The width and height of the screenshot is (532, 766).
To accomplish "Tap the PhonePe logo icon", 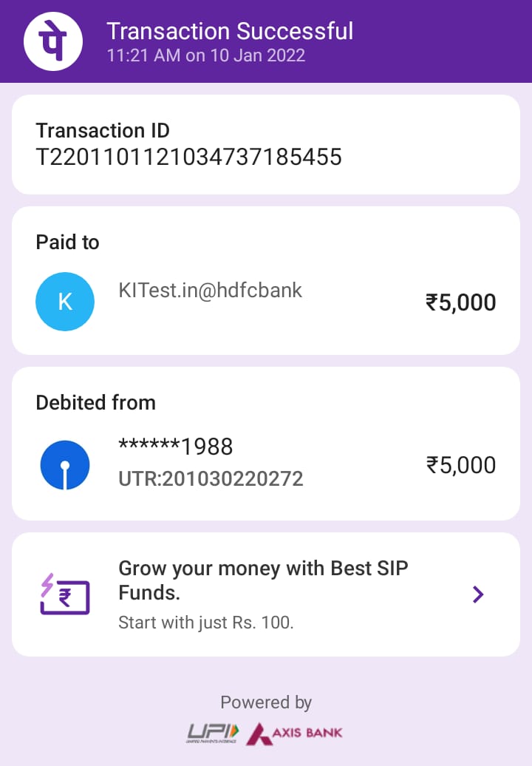I will click(52, 41).
